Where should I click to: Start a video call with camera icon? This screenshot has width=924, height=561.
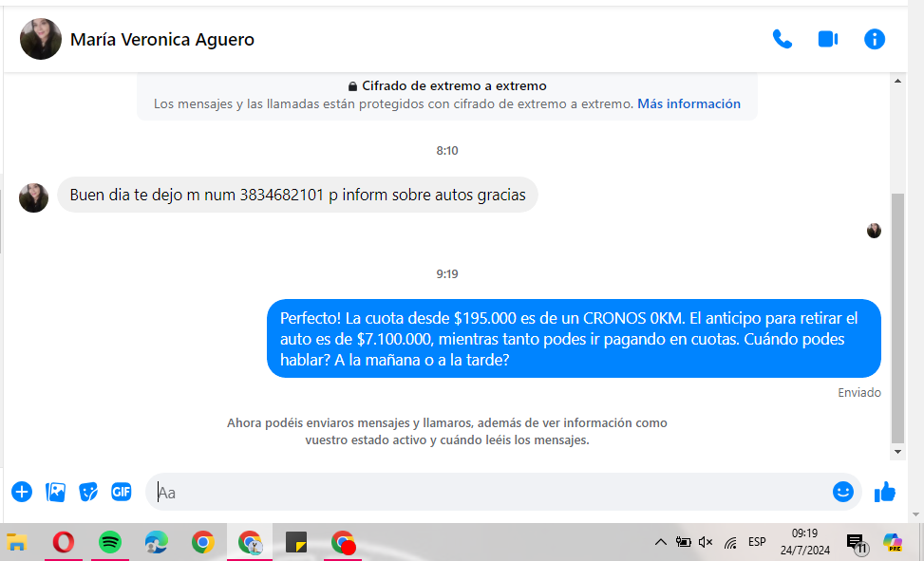point(828,39)
